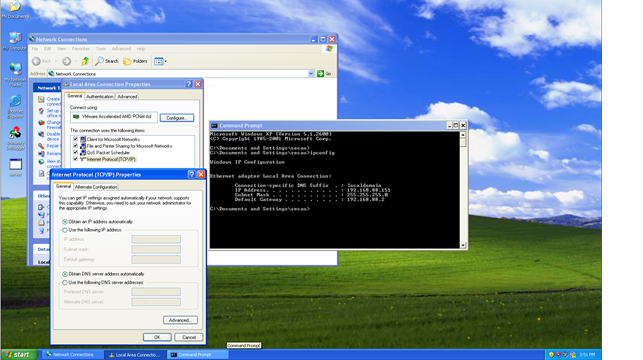Switch to Command Prompt taskbar button
The image size is (643, 360).
click(198, 355)
